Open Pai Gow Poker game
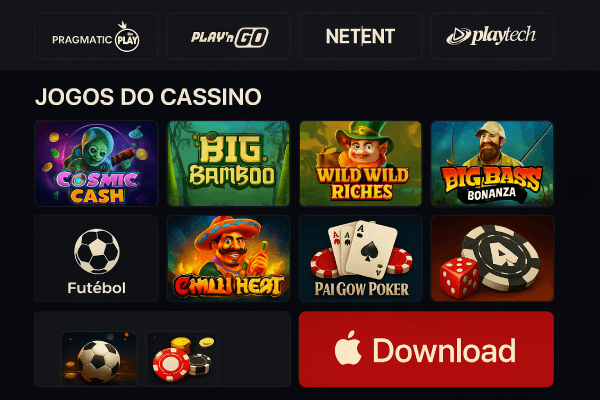 pos(360,258)
